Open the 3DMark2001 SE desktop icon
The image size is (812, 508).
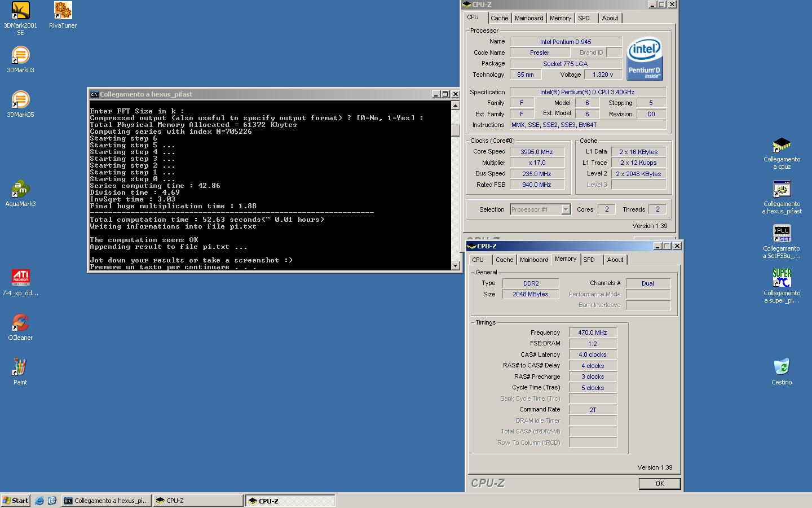pos(20,11)
